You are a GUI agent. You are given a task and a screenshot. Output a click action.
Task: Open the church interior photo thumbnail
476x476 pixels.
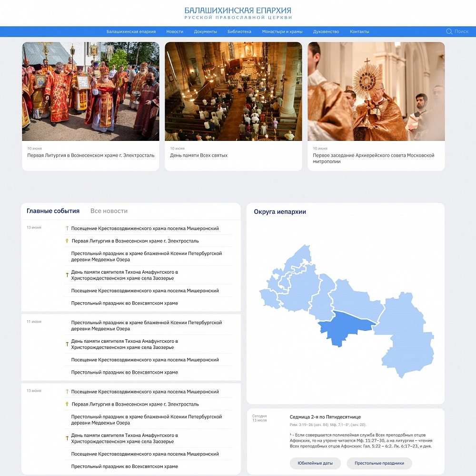pyautogui.click(x=233, y=91)
